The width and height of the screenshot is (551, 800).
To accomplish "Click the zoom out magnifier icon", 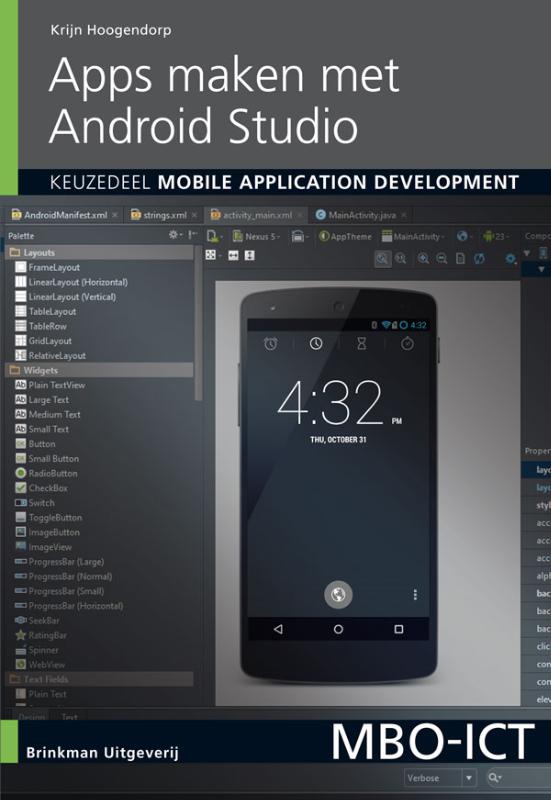I will [x=442, y=259].
